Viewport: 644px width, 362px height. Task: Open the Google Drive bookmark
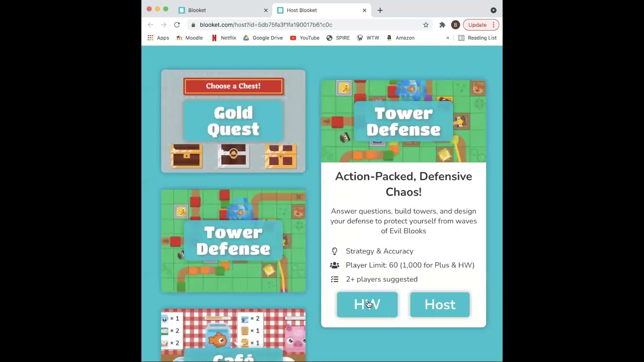pyautogui.click(x=263, y=38)
